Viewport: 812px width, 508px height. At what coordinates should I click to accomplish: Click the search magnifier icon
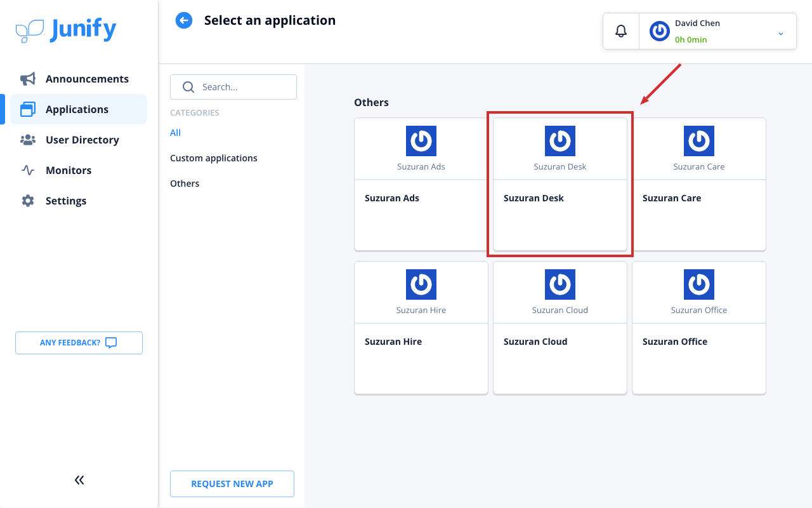(x=188, y=87)
